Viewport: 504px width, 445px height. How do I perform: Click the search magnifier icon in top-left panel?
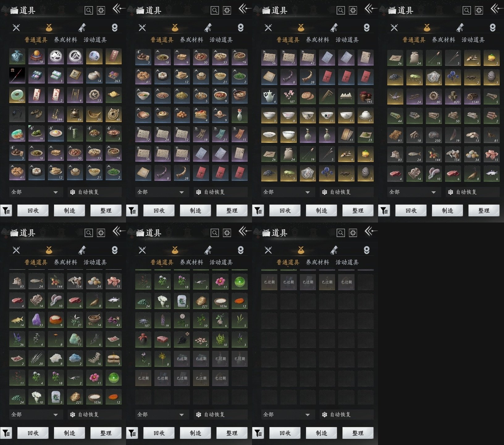(89, 11)
